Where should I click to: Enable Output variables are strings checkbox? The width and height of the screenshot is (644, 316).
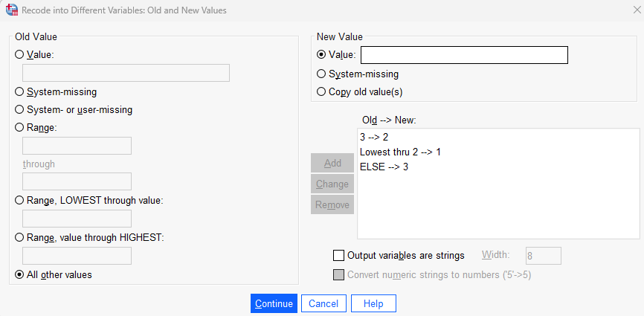point(339,255)
